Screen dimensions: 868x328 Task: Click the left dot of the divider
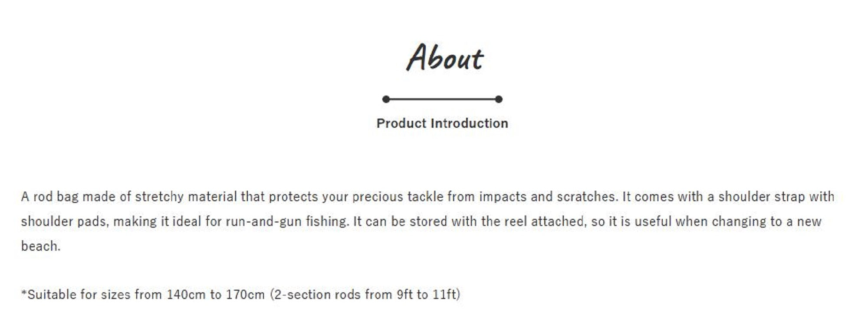[386, 99]
